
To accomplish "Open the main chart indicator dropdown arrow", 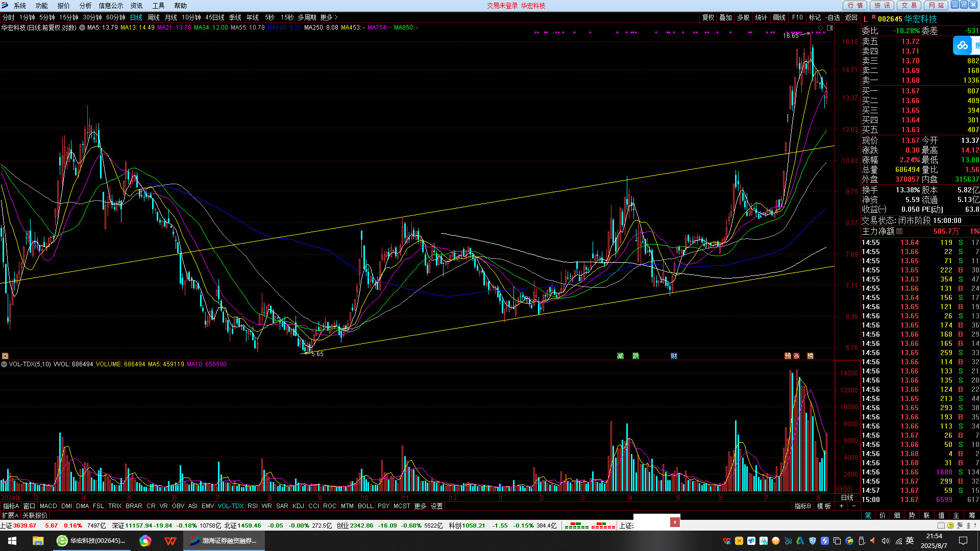I will coord(82,28).
